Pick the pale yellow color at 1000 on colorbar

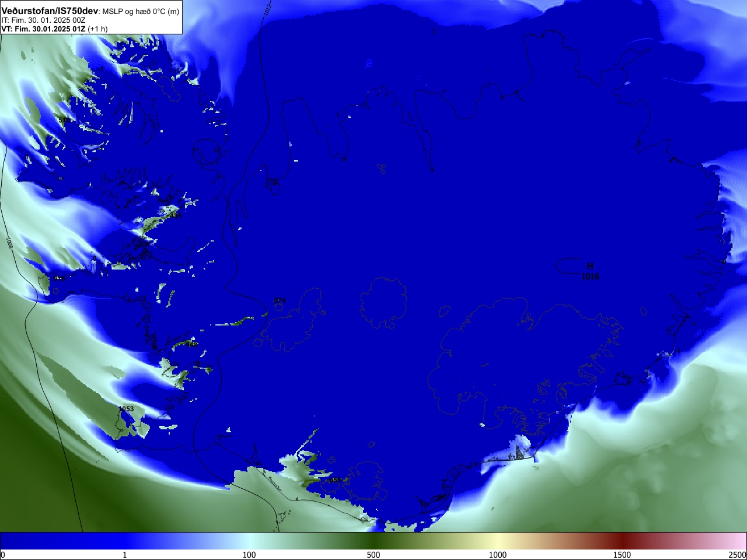(498, 541)
